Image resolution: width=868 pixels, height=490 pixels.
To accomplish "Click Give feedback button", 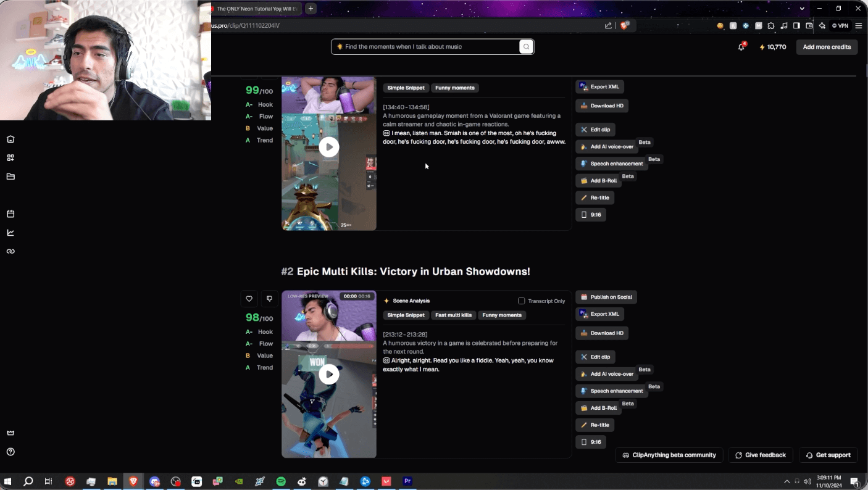I will 760,455.
